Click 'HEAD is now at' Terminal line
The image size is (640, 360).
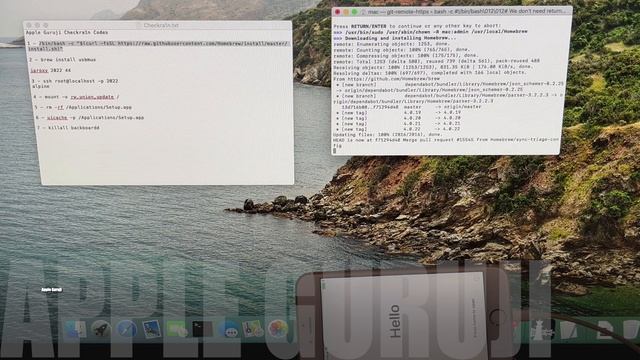[x=446, y=142]
